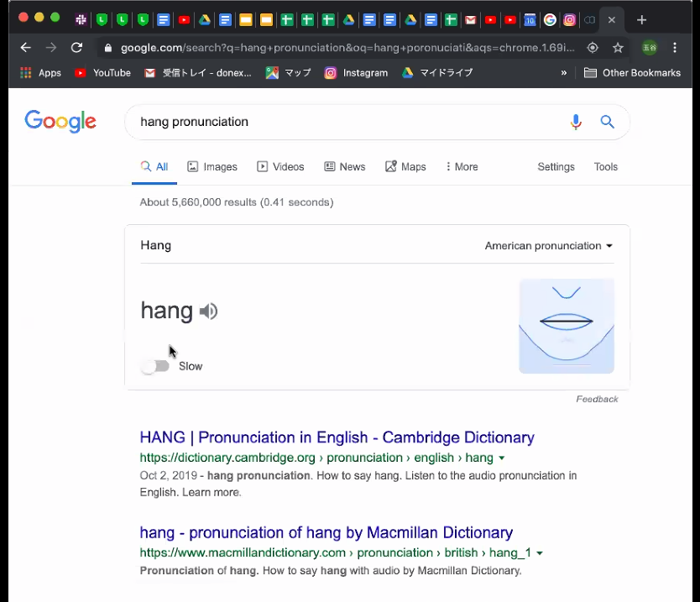The height and width of the screenshot is (602, 700).
Task: Open the Chrome three-dot menu
Action: point(675,48)
